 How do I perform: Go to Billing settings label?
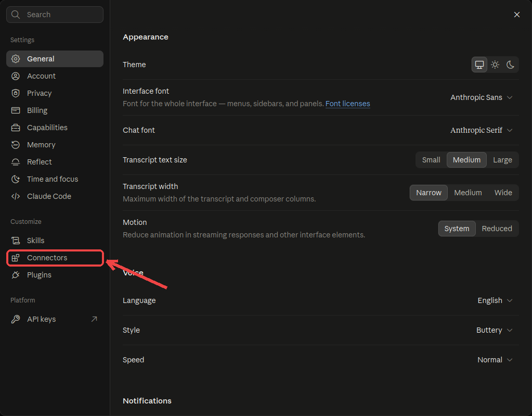[x=37, y=110]
